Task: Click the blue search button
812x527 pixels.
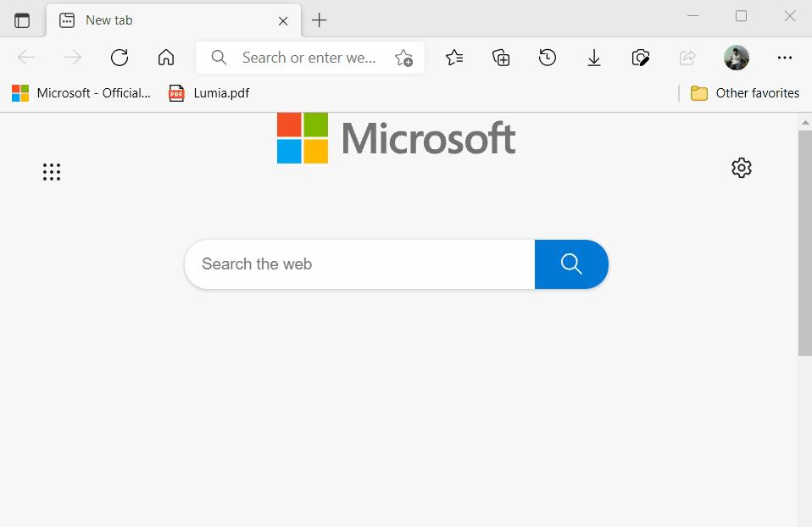Action: (x=571, y=264)
